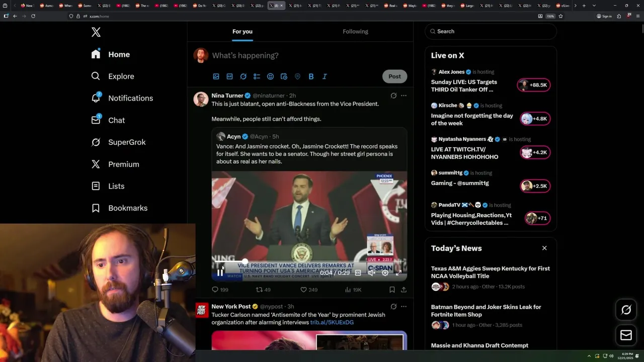Reload the page in browser
Screen dimensions: 644x362
33,16
